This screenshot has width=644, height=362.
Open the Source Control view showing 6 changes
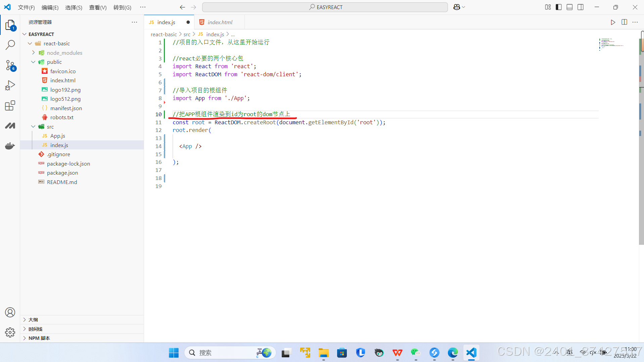pos(10,65)
